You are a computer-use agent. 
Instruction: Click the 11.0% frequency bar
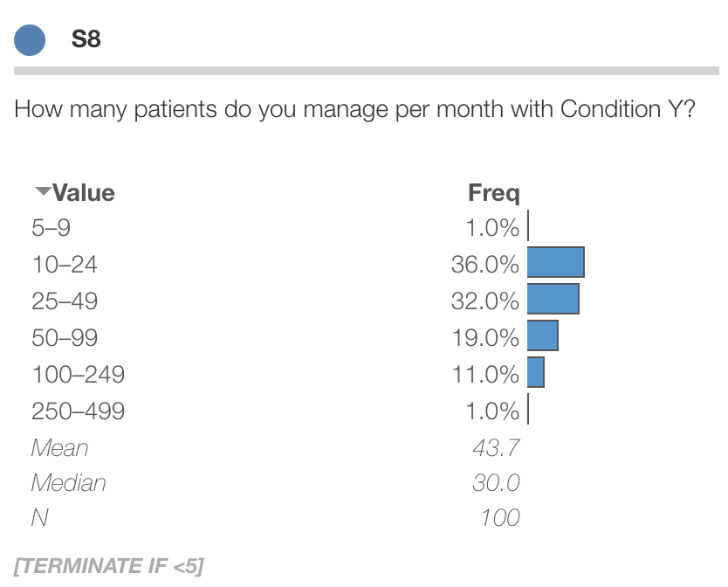coord(536,372)
